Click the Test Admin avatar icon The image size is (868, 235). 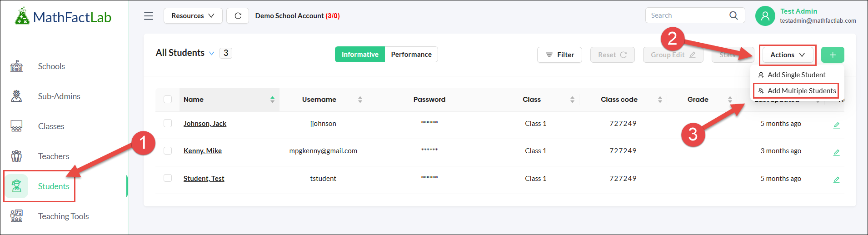coord(765,16)
